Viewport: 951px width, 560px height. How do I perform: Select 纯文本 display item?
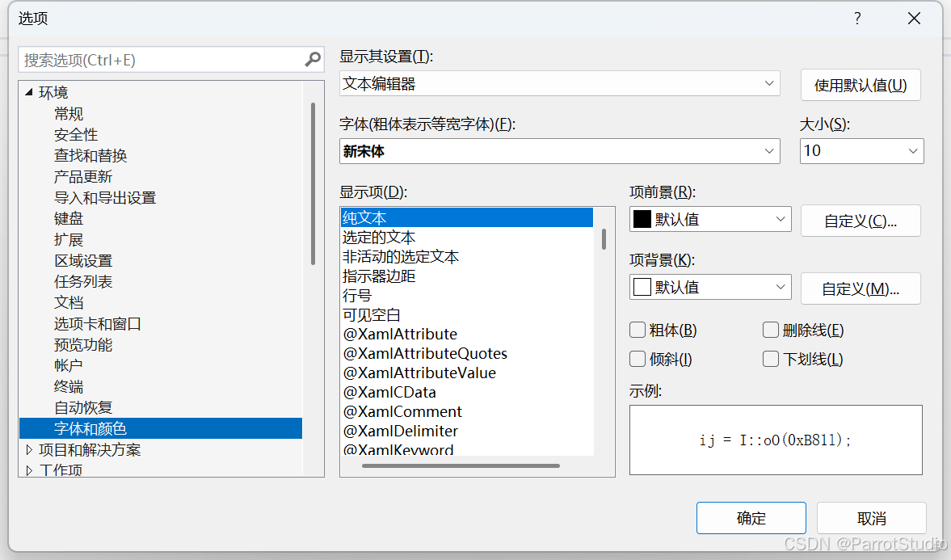(466, 217)
